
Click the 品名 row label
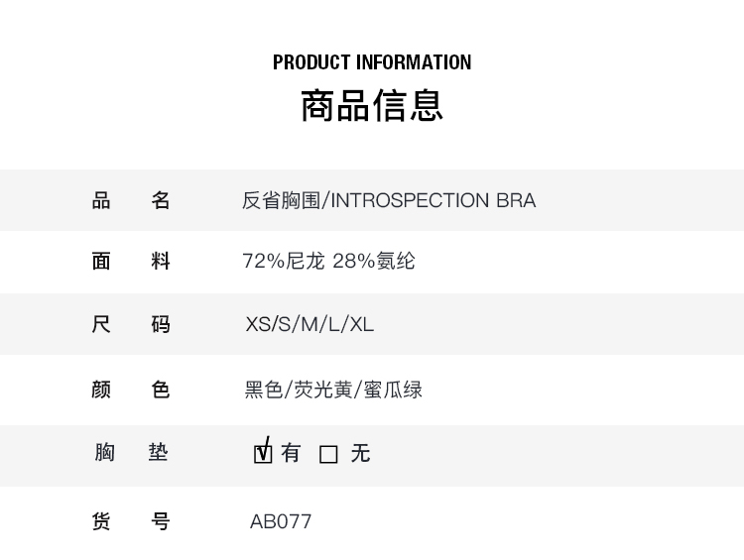coord(131,200)
